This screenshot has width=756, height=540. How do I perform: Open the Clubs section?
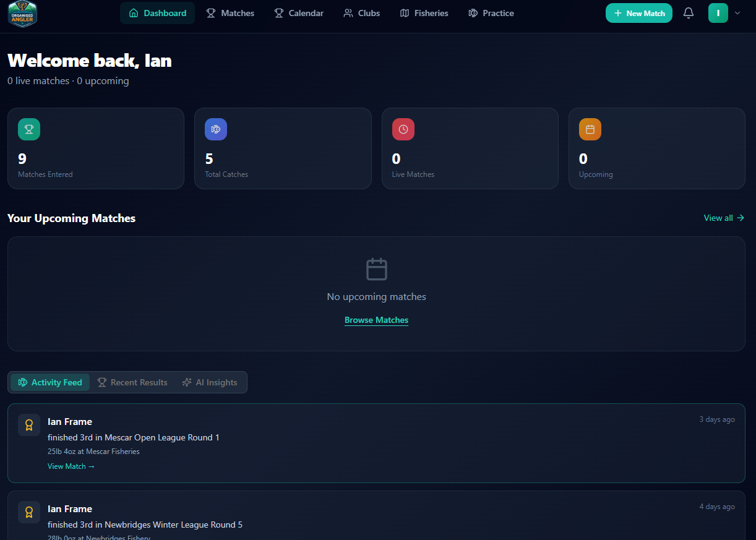(362, 13)
